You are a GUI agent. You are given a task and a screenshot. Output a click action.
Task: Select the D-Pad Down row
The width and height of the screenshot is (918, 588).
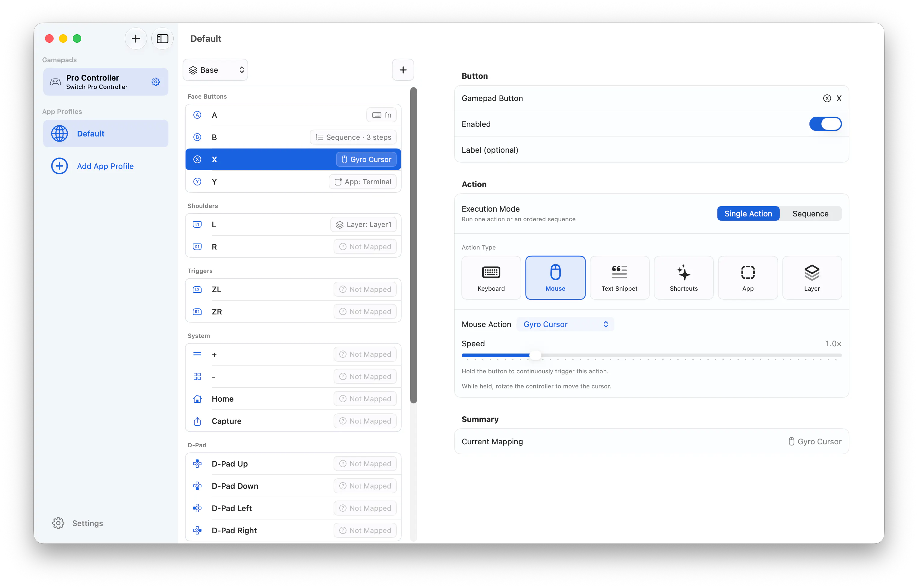pyautogui.click(x=293, y=486)
